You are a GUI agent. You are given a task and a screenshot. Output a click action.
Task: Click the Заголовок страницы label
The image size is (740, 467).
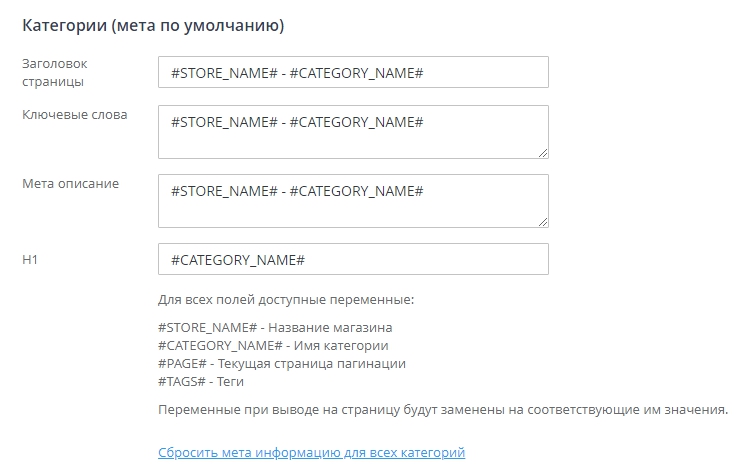[x=53, y=72]
